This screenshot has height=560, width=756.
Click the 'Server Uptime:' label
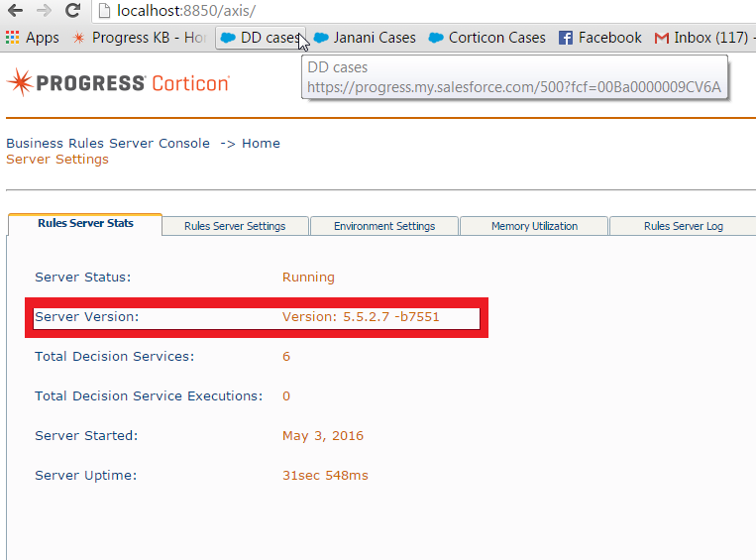tap(86, 476)
